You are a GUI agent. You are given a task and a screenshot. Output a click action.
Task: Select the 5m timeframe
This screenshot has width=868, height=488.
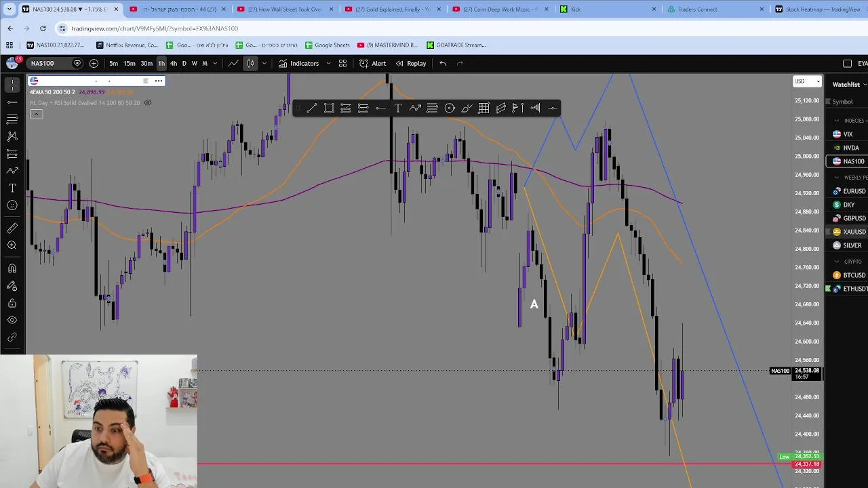113,63
